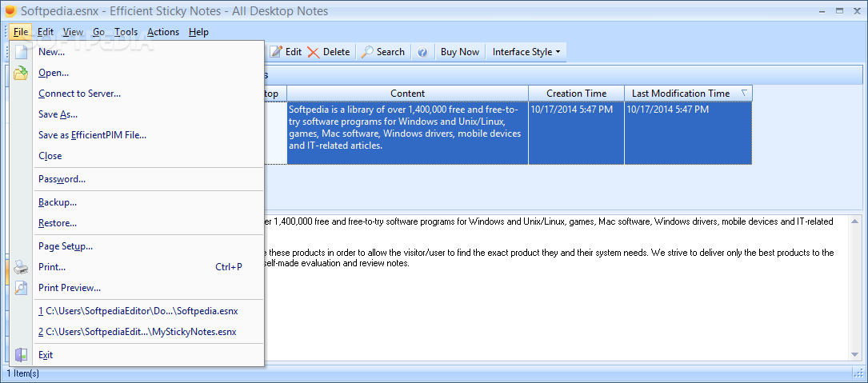Click the Edit pencil icon in toolbar

tap(276, 52)
